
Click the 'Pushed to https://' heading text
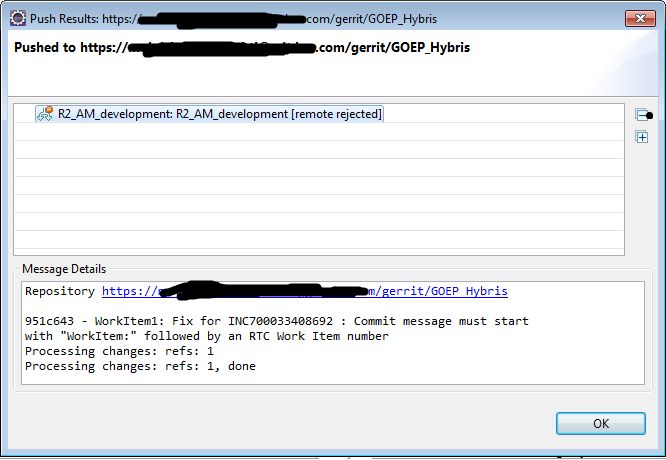[x=242, y=48]
